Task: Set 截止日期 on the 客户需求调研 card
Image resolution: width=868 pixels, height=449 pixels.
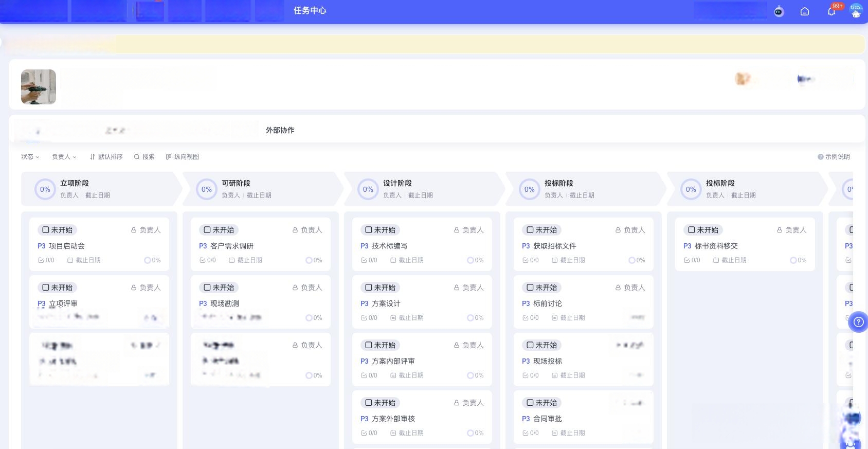Action: coord(246,260)
